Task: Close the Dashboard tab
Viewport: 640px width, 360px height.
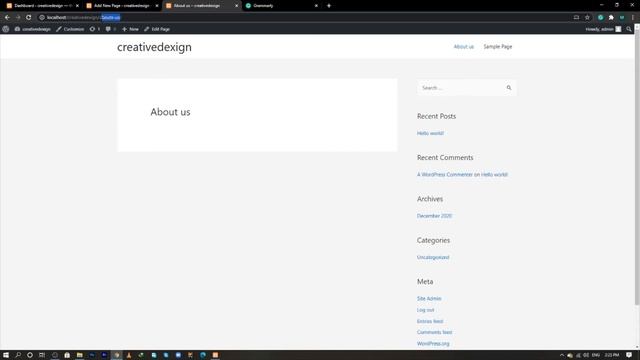Action: (77, 6)
